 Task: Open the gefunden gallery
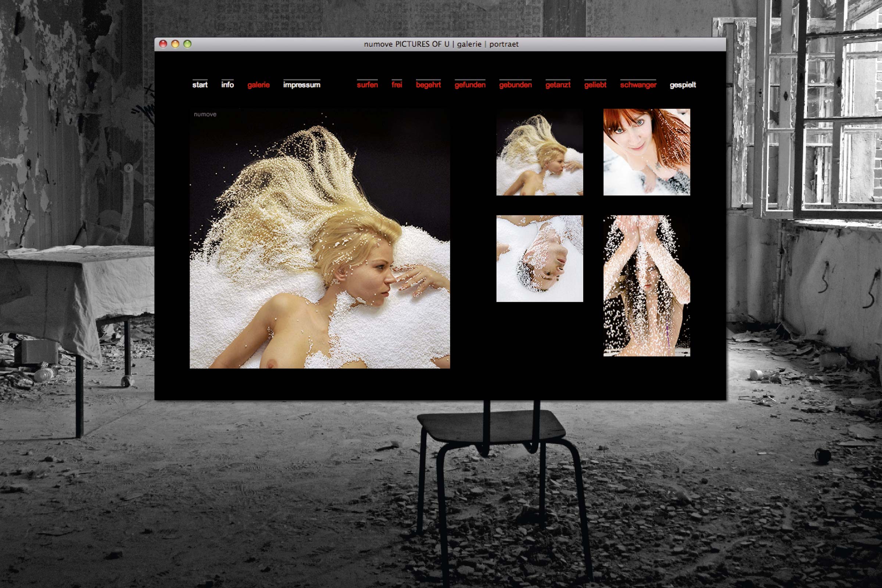click(470, 85)
